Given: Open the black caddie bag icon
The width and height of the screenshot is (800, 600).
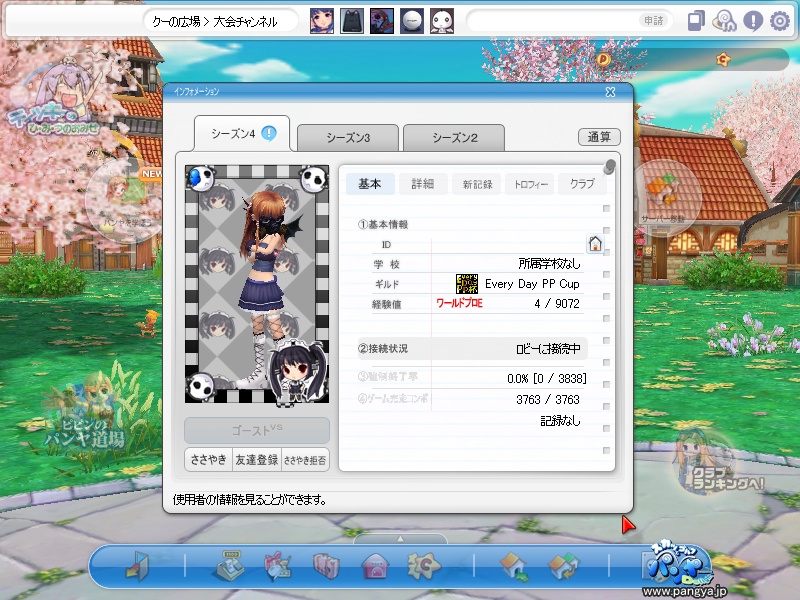Looking at the screenshot, I should (x=352, y=21).
